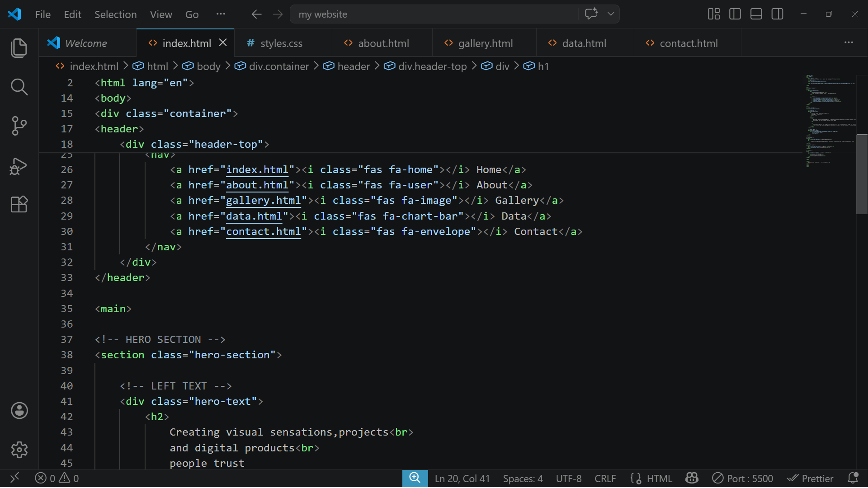Toggle the Secondary Side Bar
Viewport: 868px width, 488px height.
click(777, 14)
